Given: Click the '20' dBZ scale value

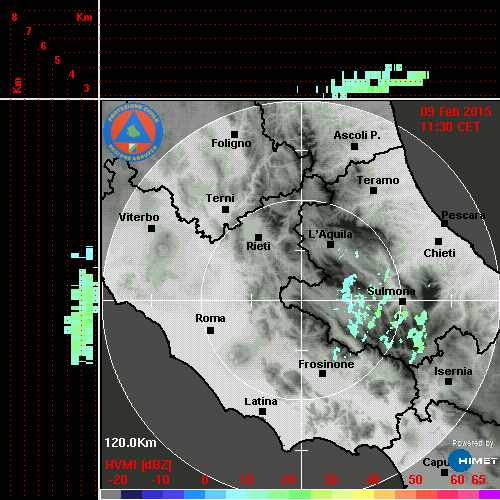Looking at the screenshot, I should click(288, 480).
